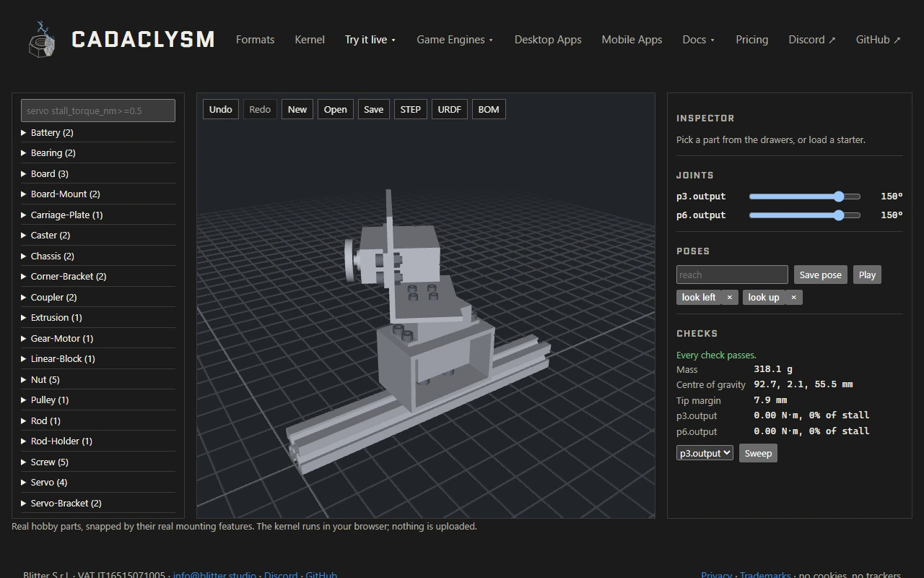924x578 pixels.
Task: Open the Game Engines menu
Action: click(x=455, y=40)
